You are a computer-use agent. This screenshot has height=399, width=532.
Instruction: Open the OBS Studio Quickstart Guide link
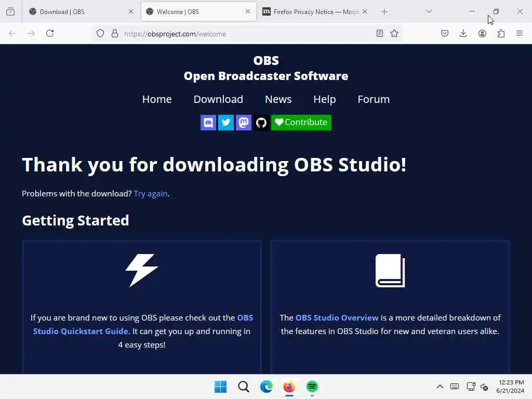pyautogui.click(x=143, y=324)
